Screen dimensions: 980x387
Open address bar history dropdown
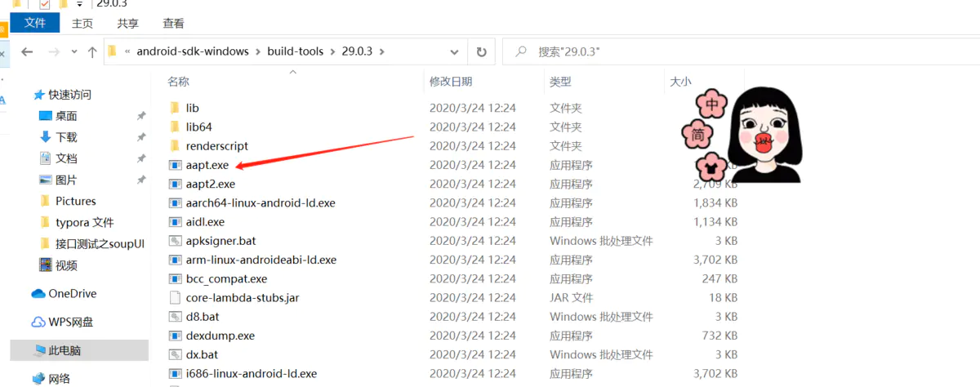455,51
